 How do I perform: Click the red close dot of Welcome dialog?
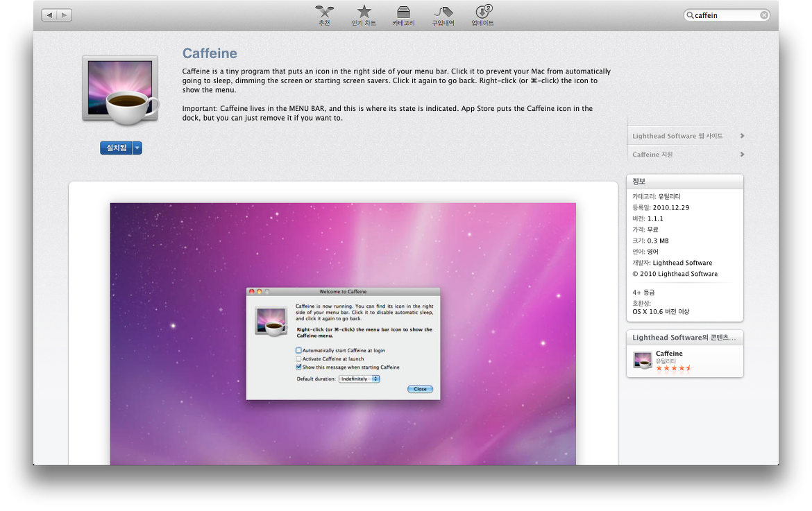pyautogui.click(x=252, y=292)
